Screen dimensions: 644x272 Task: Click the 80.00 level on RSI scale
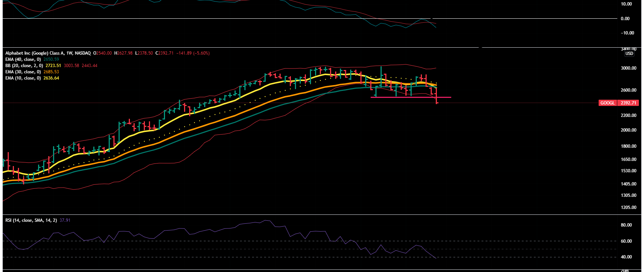pos(626,225)
